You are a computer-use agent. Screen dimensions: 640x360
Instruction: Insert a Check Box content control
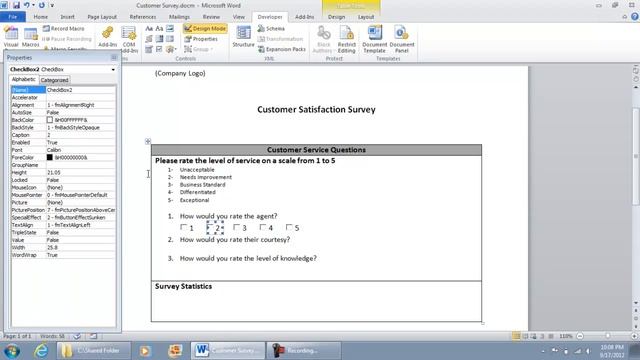[x=159, y=49]
